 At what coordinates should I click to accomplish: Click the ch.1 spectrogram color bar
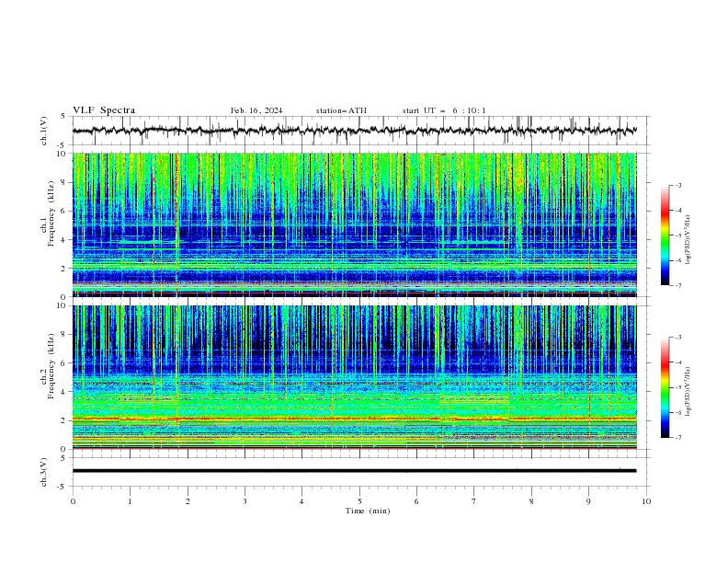pyautogui.click(x=665, y=236)
